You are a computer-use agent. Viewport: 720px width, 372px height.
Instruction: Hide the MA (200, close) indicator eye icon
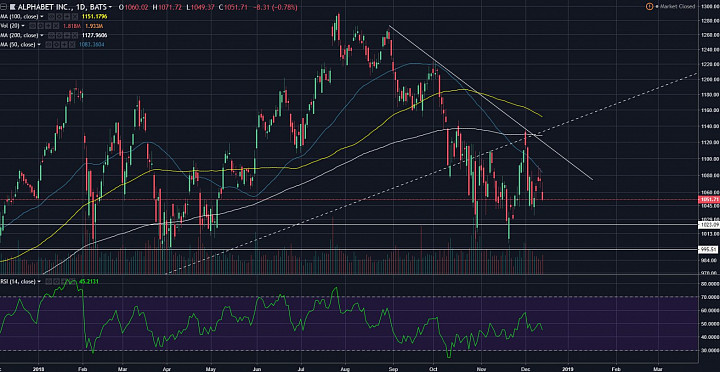coord(51,35)
